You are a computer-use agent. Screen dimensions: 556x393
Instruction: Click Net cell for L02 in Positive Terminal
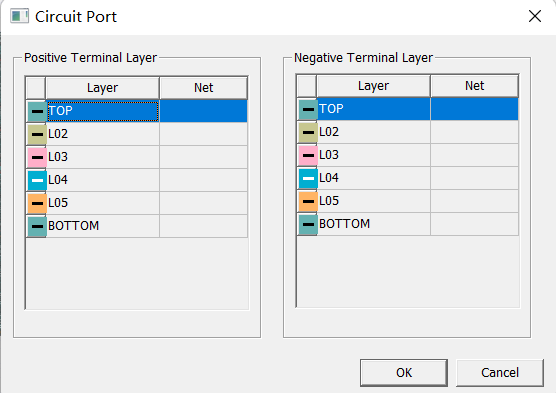click(x=204, y=134)
